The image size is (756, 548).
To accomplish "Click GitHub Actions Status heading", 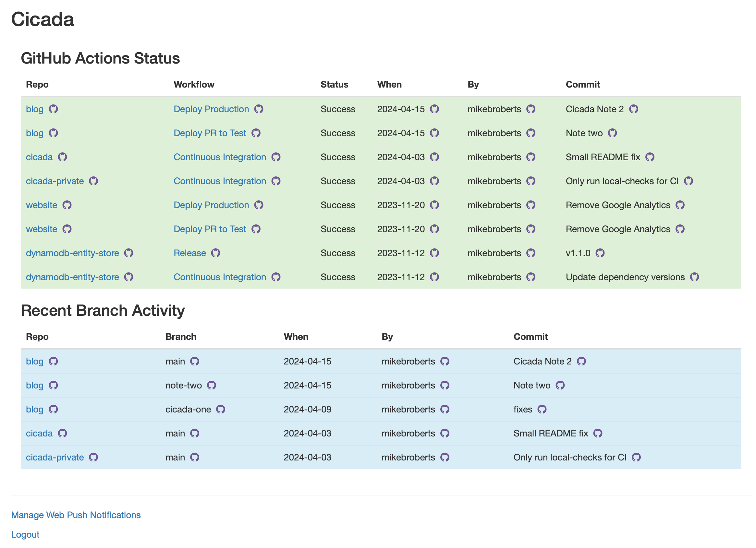I will click(x=100, y=58).
